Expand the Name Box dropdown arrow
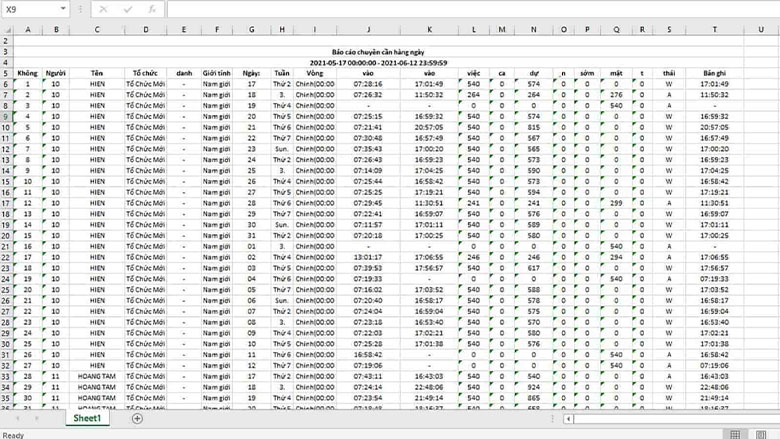The width and height of the screenshot is (780, 439). (x=64, y=9)
